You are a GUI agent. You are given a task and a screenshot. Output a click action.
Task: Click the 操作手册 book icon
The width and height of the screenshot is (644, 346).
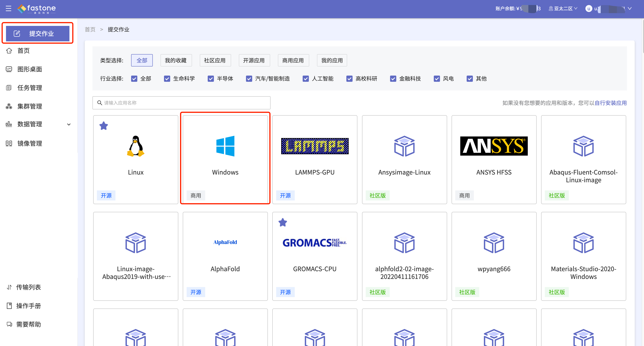tap(9, 306)
